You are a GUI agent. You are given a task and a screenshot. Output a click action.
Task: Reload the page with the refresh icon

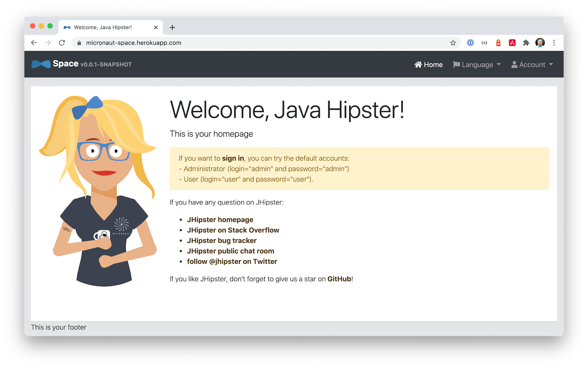[x=62, y=43]
